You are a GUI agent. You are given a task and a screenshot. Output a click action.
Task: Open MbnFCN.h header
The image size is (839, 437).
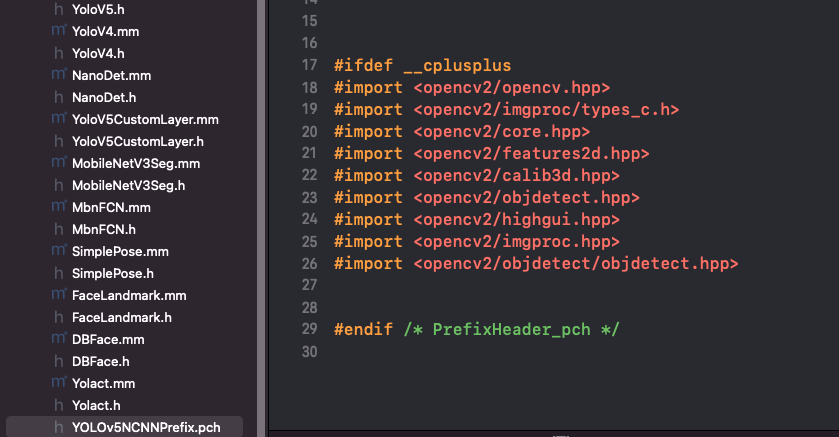pos(104,229)
